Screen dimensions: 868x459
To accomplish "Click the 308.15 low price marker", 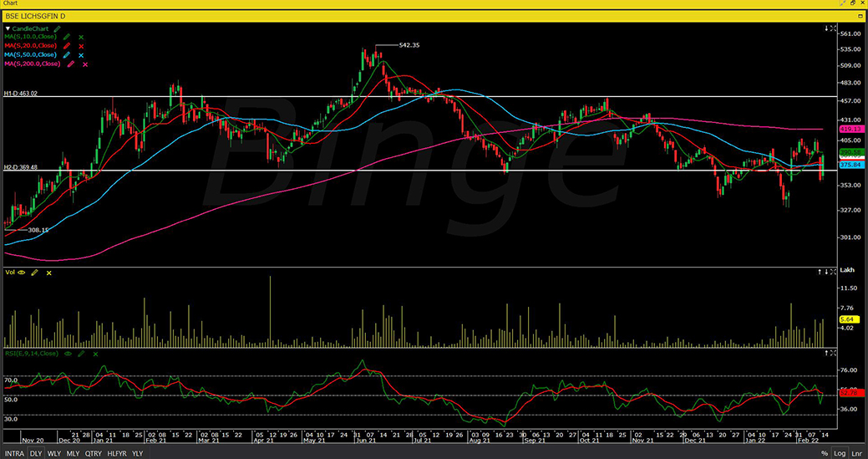I will [x=38, y=230].
